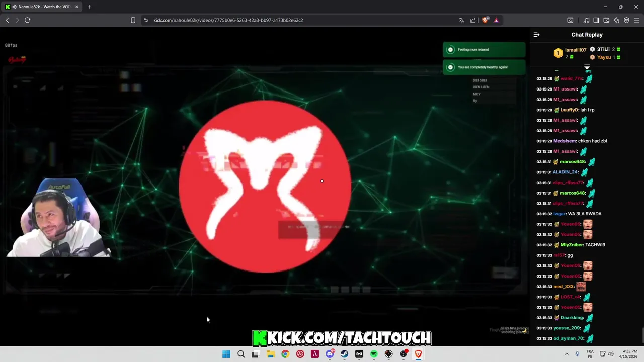Open the Windows Start menu

(x=226, y=354)
